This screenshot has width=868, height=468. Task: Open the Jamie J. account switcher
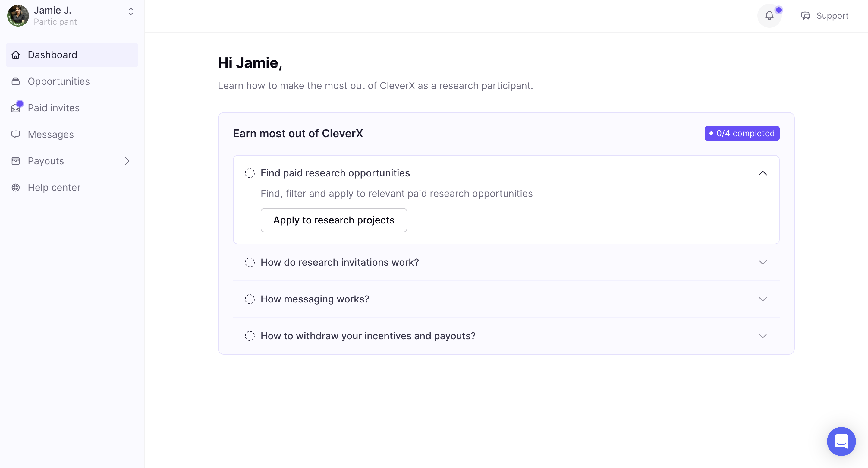click(x=131, y=12)
